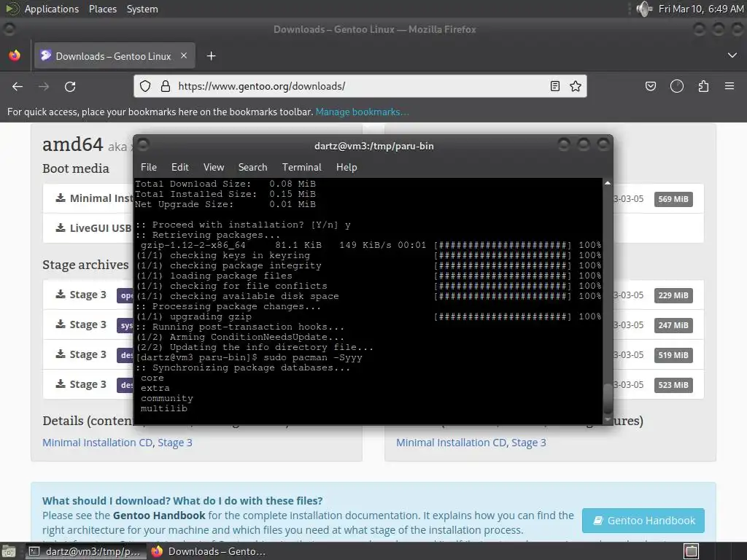
Task: Go back using Firefox back arrow
Action: pyautogui.click(x=18, y=86)
